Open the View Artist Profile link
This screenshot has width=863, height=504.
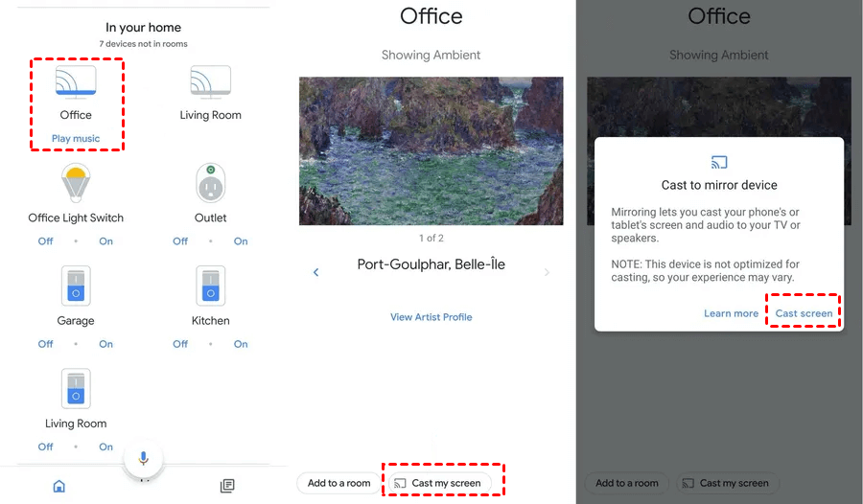[x=431, y=317]
